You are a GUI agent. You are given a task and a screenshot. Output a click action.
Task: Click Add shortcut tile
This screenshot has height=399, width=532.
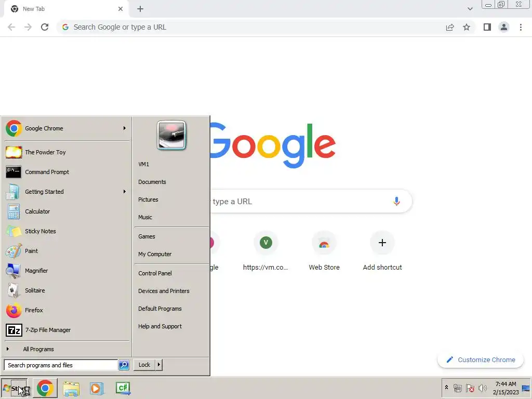[x=382, y=251]
